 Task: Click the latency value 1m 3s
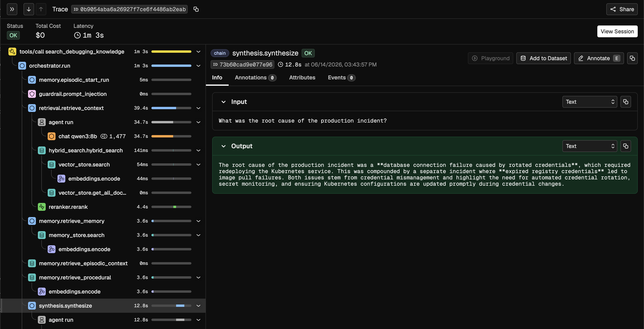coord(93,35)
